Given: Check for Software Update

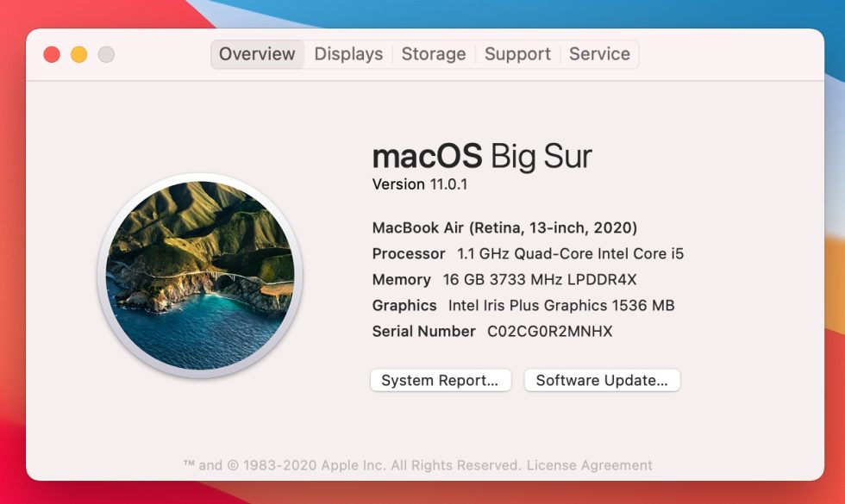Looking at the screenshot, I should [x=603, y=380].
